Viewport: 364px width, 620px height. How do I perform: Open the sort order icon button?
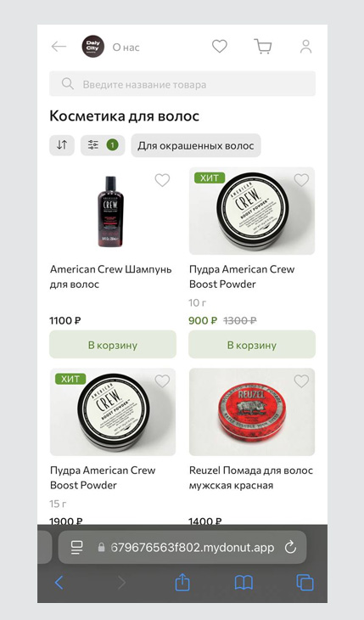pyautogui.click(x=62, y=145)
